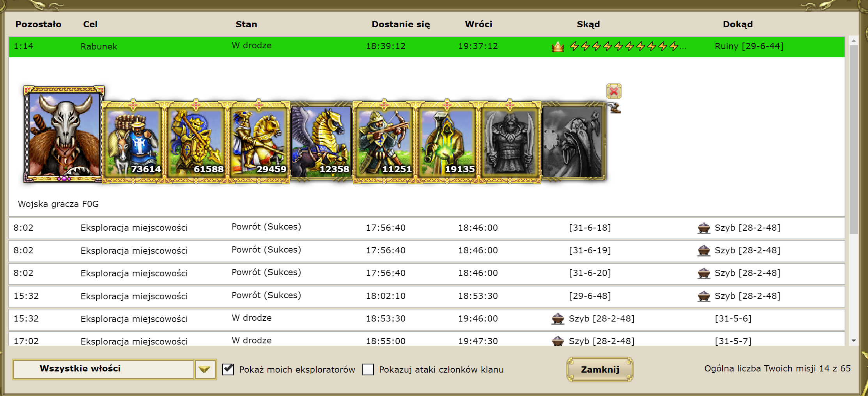Sort by the Pozostało column header
This screenshot has width=868, height=396.
pos(38,24)
